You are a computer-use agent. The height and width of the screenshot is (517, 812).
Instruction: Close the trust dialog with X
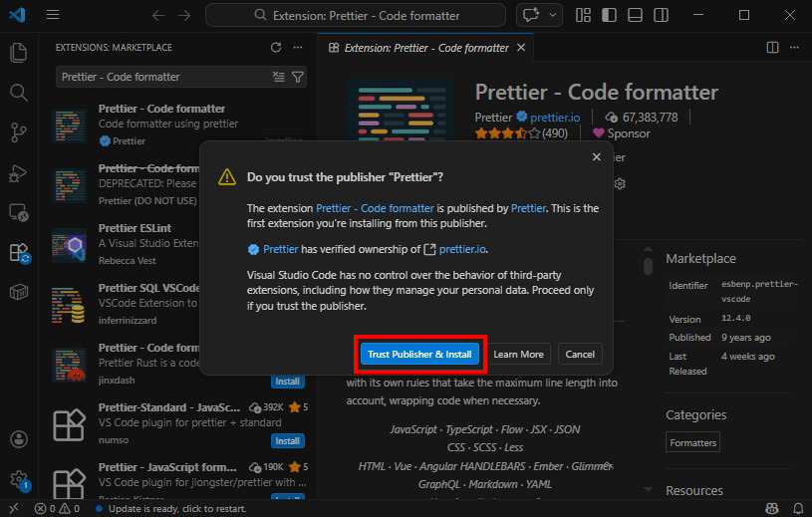click(597, 156)
